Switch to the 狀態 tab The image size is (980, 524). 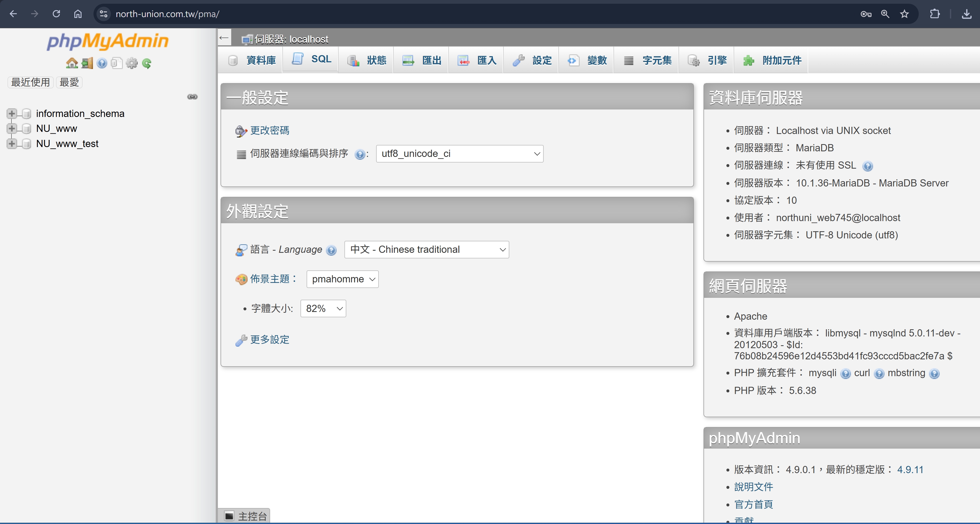click(x=366, y=60)
